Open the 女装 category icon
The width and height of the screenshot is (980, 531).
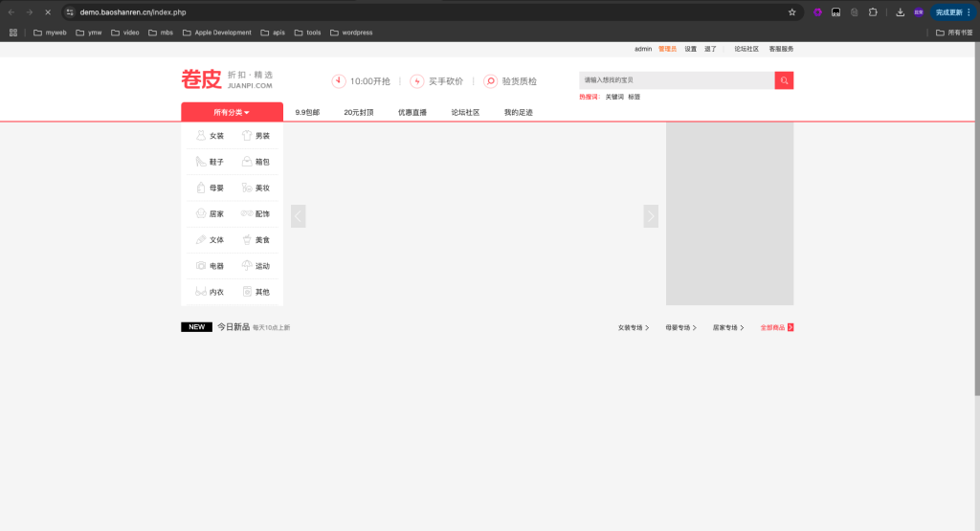(201, 136)
